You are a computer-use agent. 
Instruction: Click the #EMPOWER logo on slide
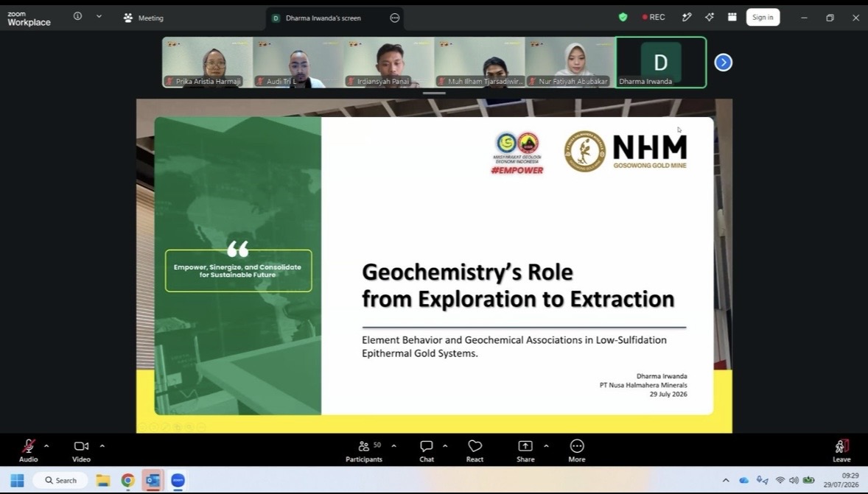point(517,153)
